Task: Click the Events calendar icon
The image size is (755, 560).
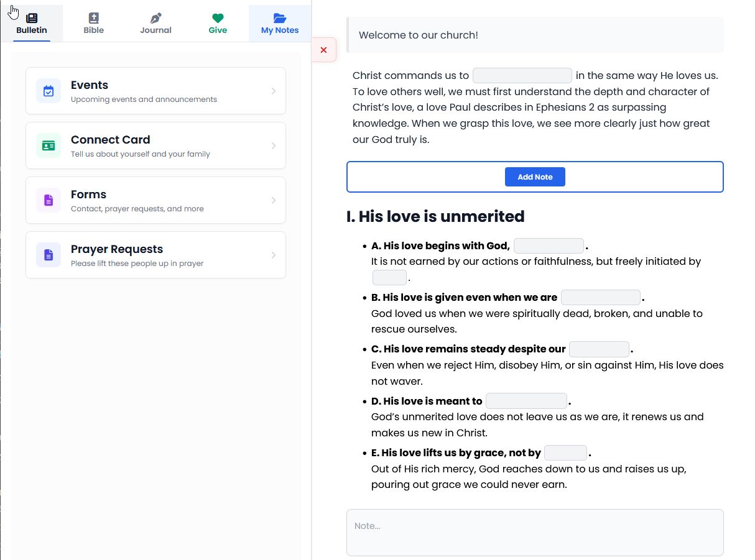Action: [x=49, y=91]
